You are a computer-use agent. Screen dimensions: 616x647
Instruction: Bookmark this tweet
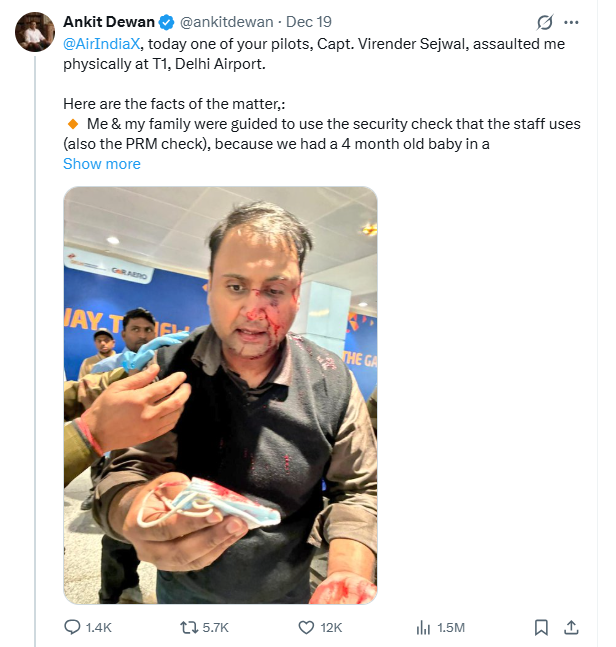click(541, 627)
